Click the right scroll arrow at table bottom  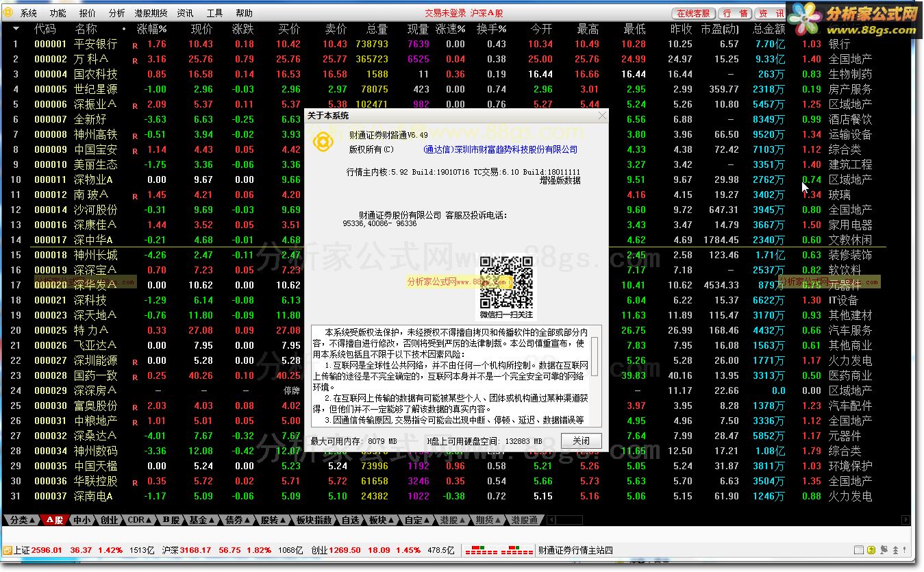click(906, 520)
